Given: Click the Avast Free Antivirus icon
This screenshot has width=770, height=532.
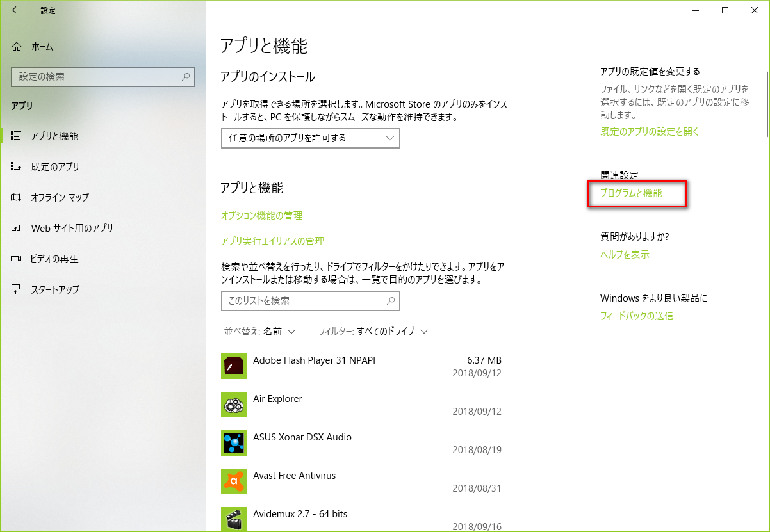Looking at the screenshot, I should pos(233,481).
